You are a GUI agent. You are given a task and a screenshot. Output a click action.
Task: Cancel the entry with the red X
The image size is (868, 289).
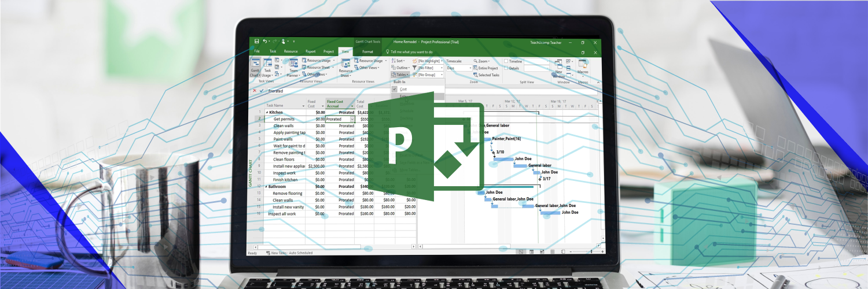tap(255, 91)
